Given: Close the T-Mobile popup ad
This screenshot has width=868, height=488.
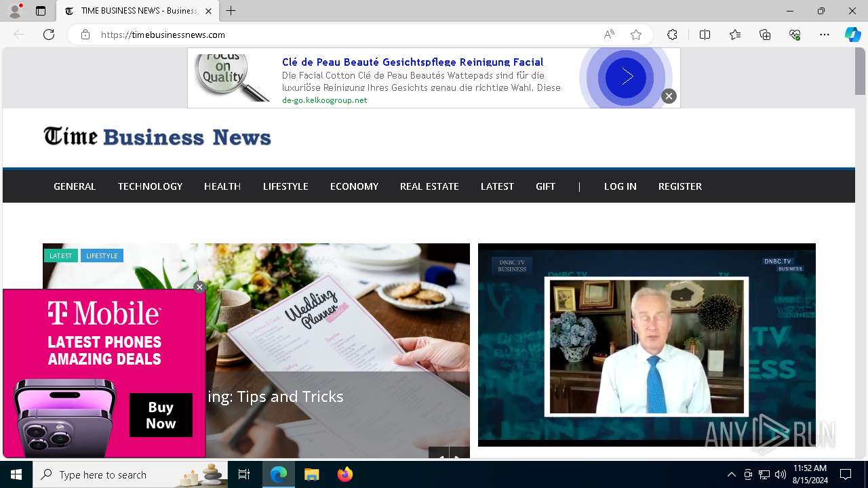Looking at the screenshot, I should (x=199, y=287).
